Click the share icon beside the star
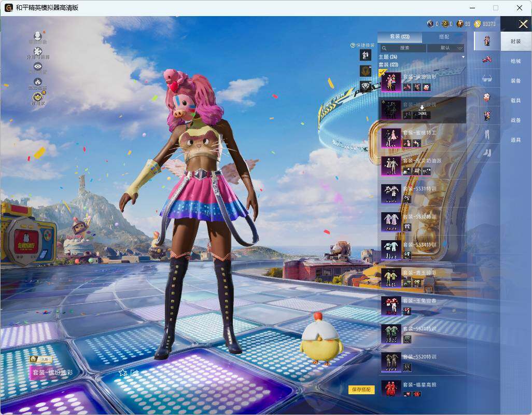Image resolution: width=532 pixels, height=415 pixels. click(x=135, y=373)
